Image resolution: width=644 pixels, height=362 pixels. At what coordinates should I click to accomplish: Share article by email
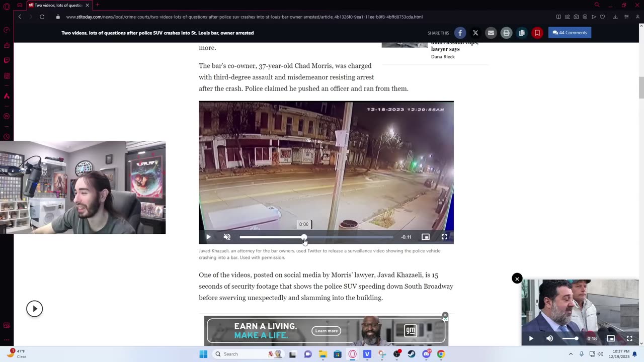tap(491, 33)
